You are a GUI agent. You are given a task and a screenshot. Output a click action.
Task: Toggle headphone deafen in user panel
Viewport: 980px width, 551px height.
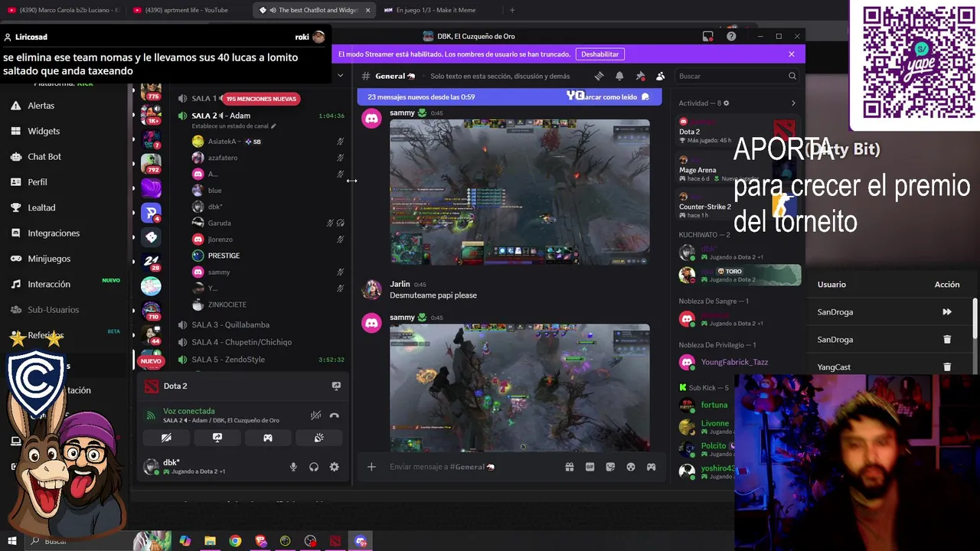click(x=314, y=467)
